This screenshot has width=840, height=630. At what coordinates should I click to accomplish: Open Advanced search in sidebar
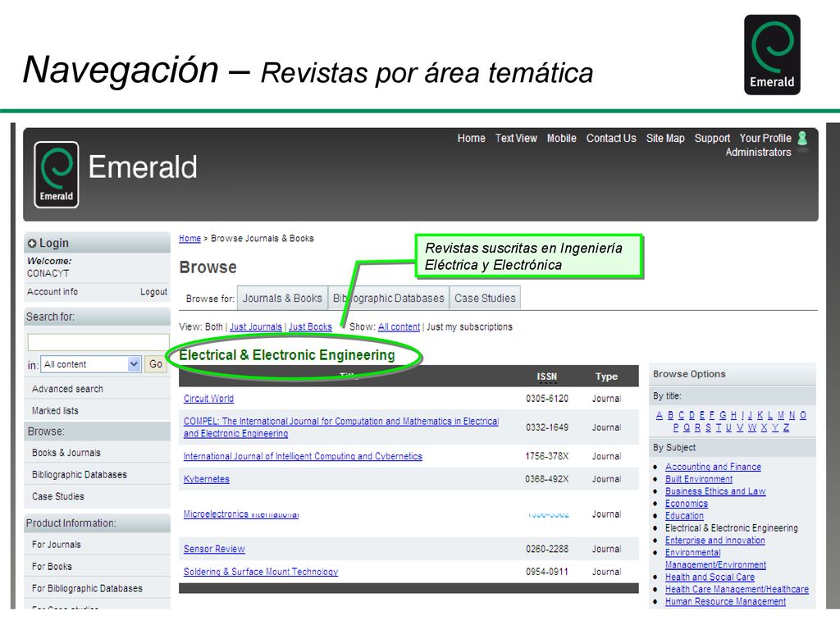pos(67,389)
